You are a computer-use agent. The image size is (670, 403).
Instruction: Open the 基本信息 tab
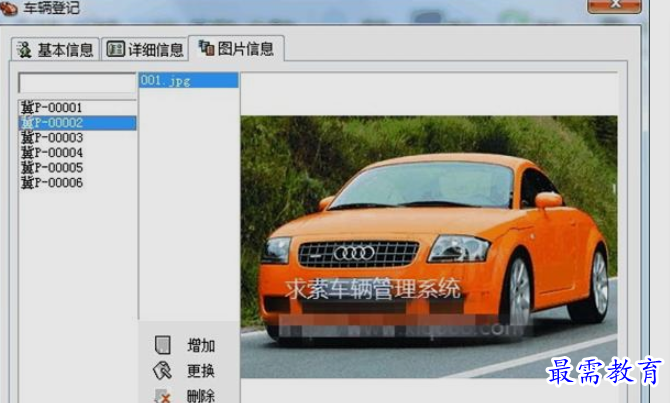[x=56, y=49]
